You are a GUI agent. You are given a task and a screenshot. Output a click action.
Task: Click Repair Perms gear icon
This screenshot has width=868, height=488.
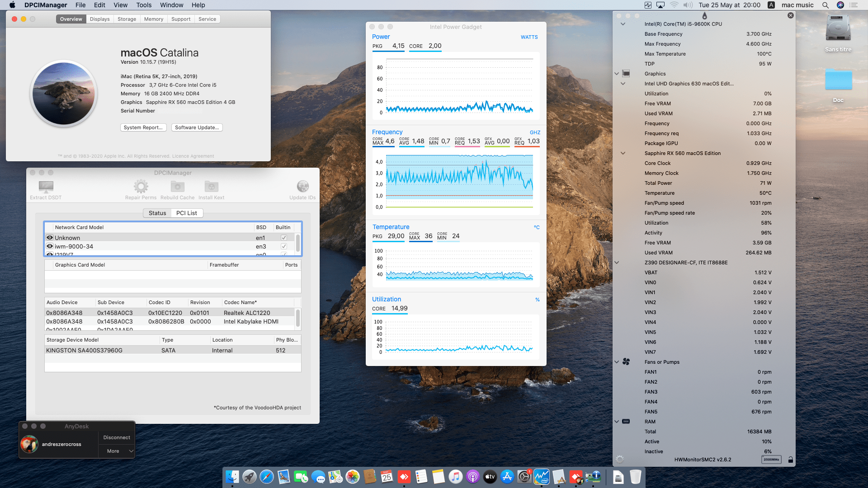(x=141, y=186)
